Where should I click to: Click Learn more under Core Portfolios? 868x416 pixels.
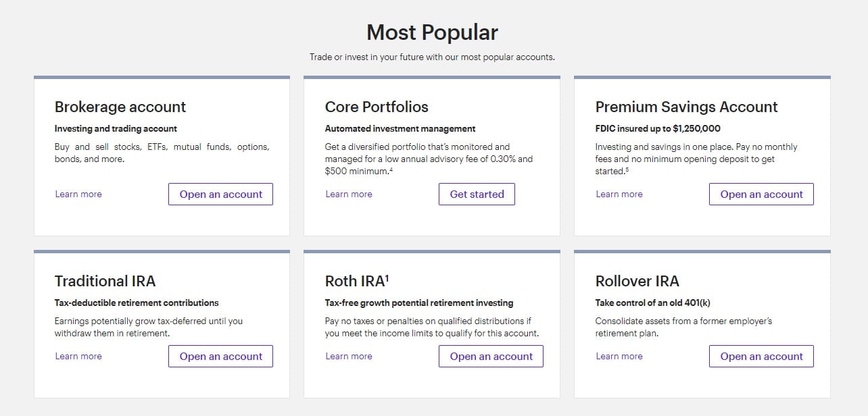(349, 194)
